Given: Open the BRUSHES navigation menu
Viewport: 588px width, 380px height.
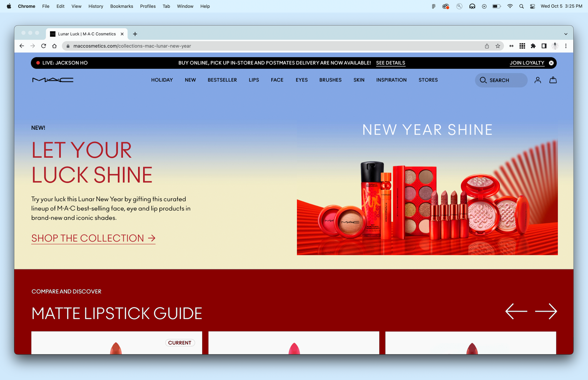Looking at the screenshot, I should pos(330,80).
